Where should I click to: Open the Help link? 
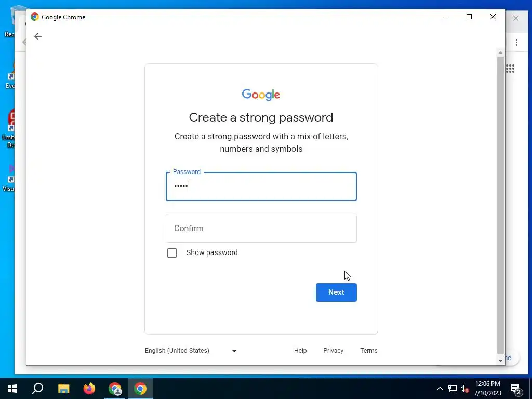(x=300, y=351)
